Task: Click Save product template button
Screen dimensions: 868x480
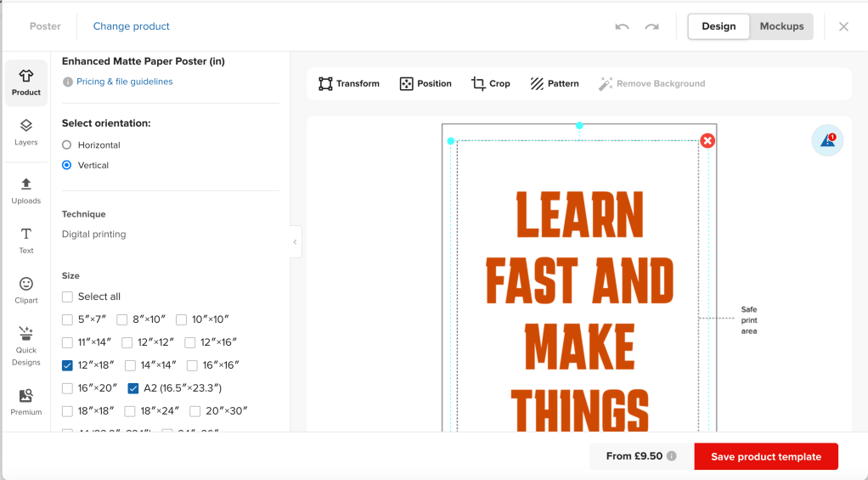Action: [765, 456]
